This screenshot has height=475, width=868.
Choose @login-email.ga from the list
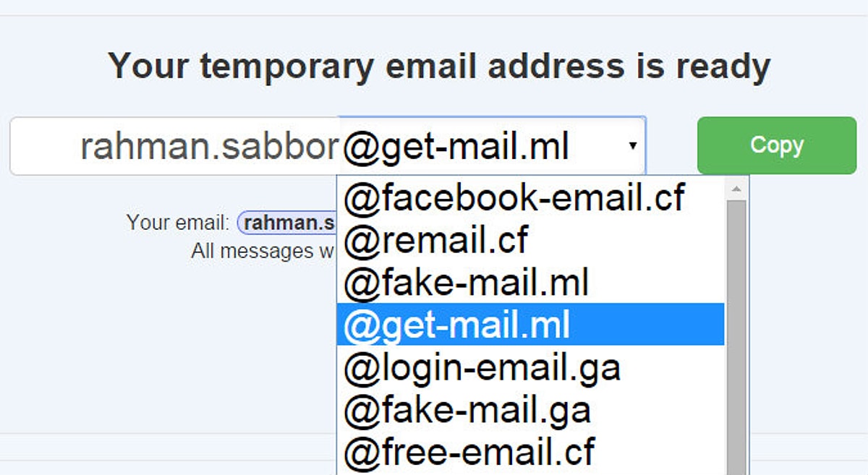click(482, 368)
